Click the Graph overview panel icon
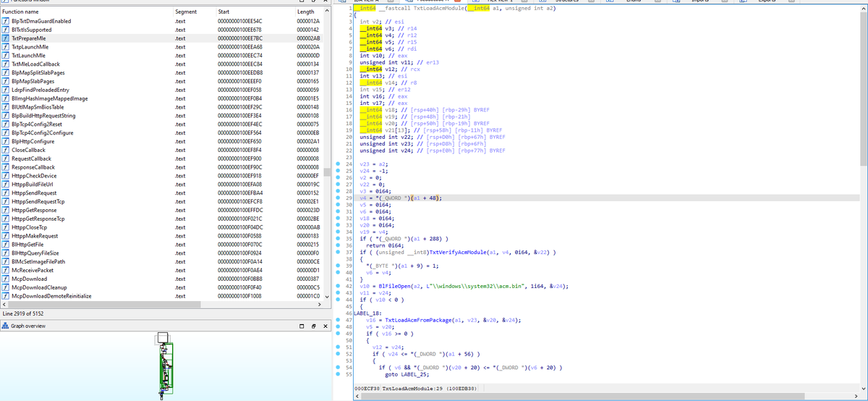Screen dimensions: 868x401 [7, 326]
